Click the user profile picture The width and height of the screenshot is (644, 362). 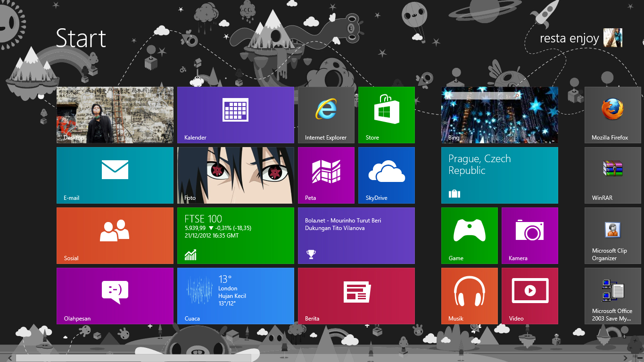pos(613,38)
